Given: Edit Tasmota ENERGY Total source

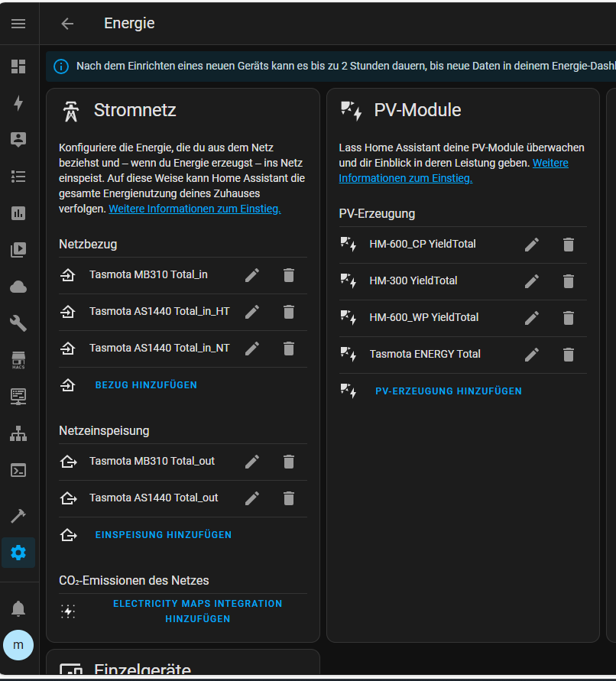Looking at the screenshot, I should (532, 355).
